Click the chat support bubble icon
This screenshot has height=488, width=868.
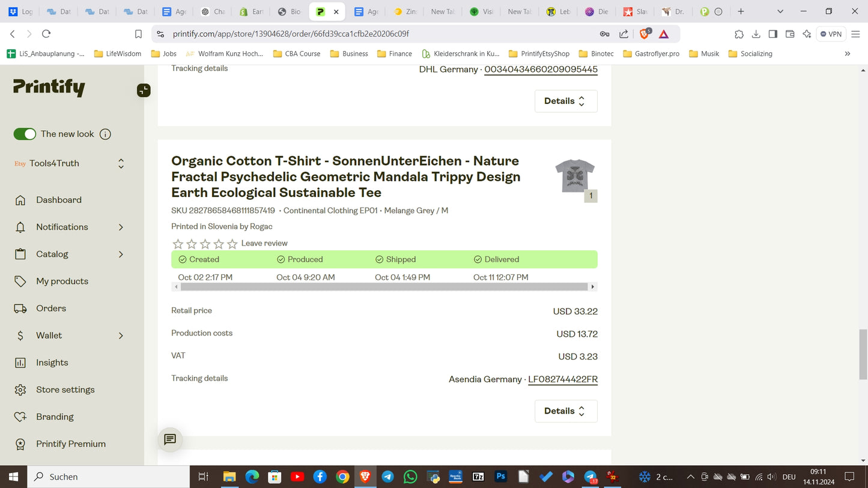pos(170,439)
